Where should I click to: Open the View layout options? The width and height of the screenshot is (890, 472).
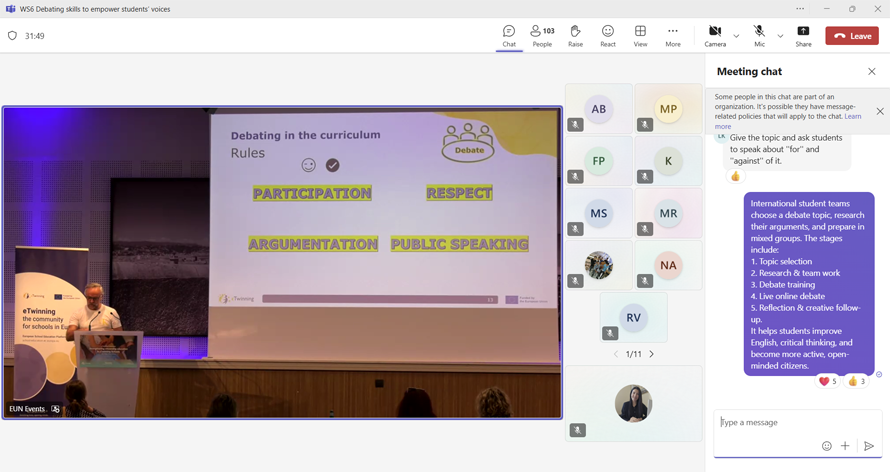pos(640,36)
